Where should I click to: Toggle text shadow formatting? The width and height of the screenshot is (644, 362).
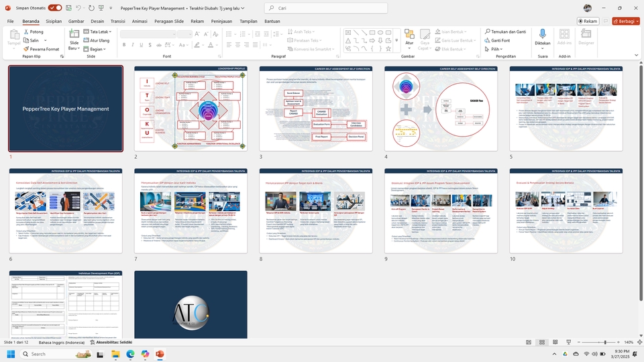(150, 45)
